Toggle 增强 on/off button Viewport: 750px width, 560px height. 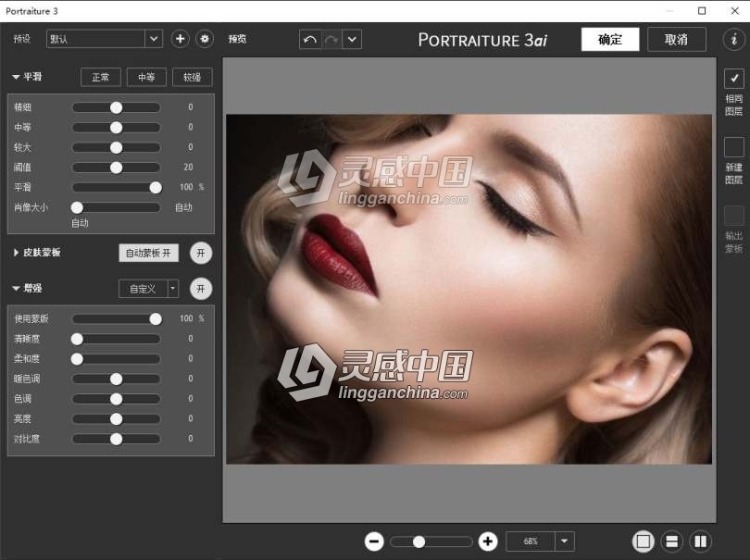pyautogui.click(x=201, y=289)
